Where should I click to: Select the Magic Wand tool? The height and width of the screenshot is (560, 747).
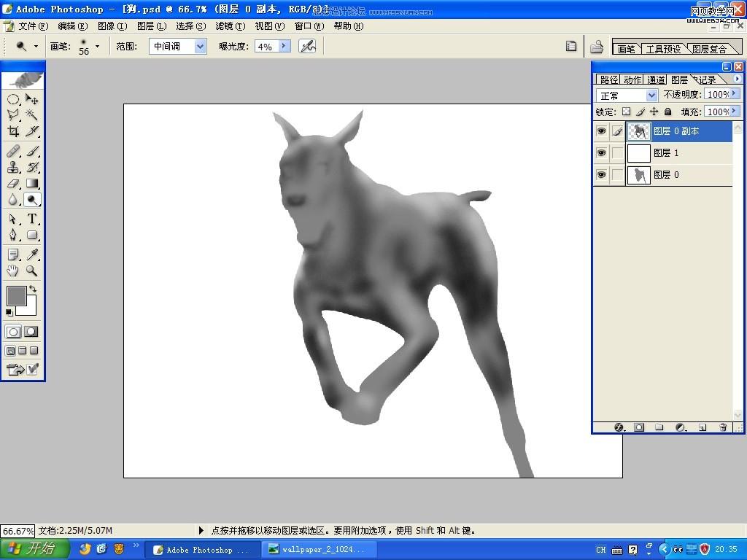[32, 114]
